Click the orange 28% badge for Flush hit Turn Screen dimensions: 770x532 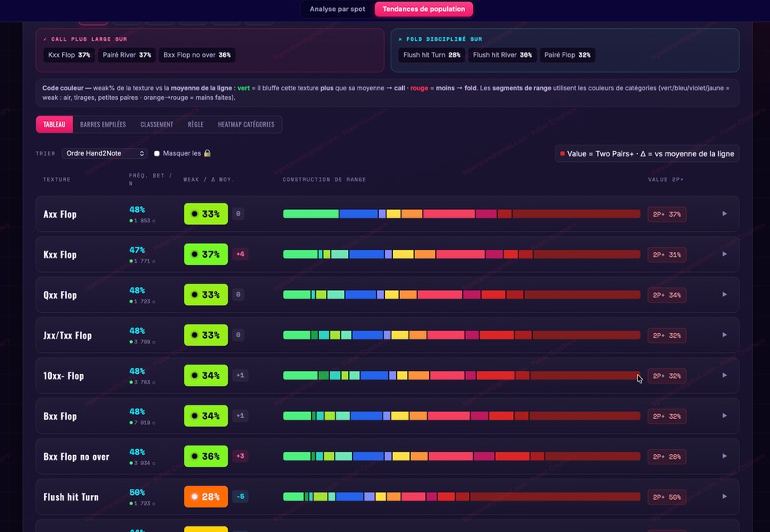pos(206,497)
